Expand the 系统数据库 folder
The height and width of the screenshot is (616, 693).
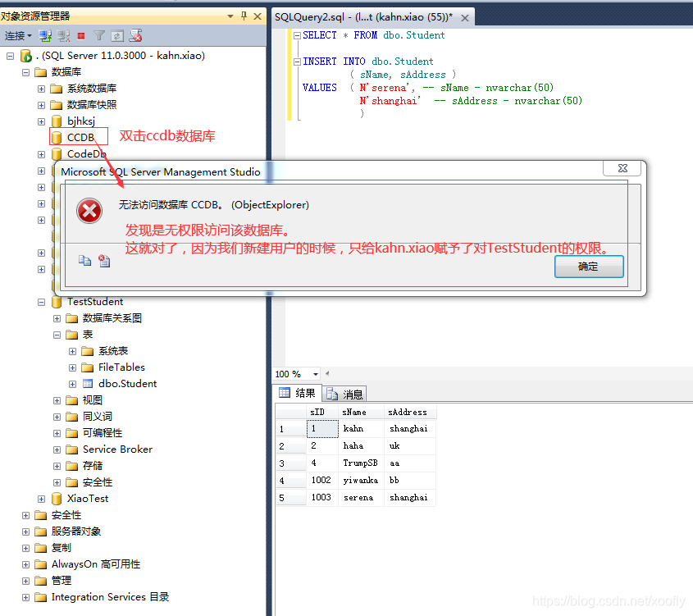[41, 89]
